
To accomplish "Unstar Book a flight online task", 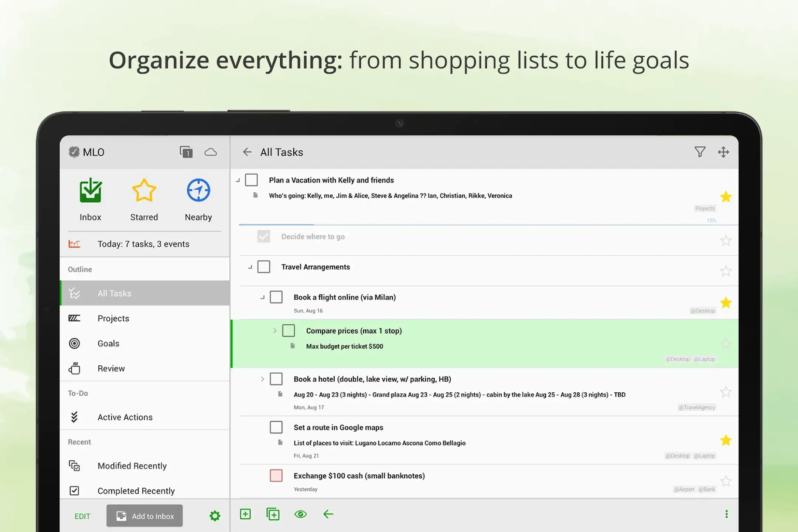I will (x=726, y=303).
